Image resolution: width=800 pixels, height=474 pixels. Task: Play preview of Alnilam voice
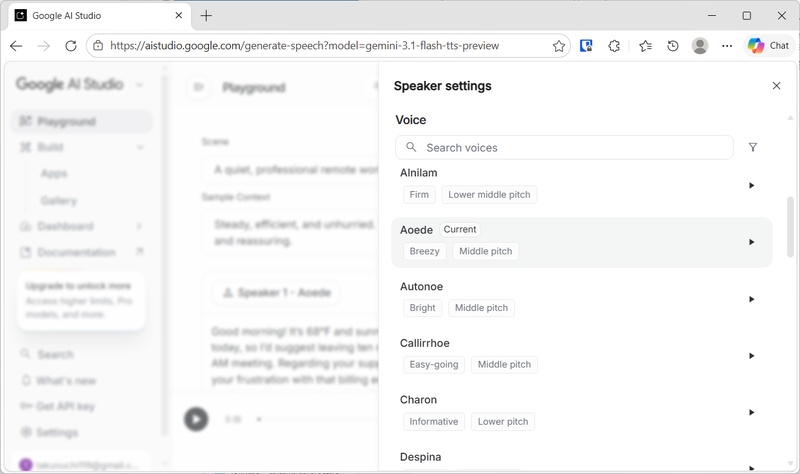click(751, 185)
